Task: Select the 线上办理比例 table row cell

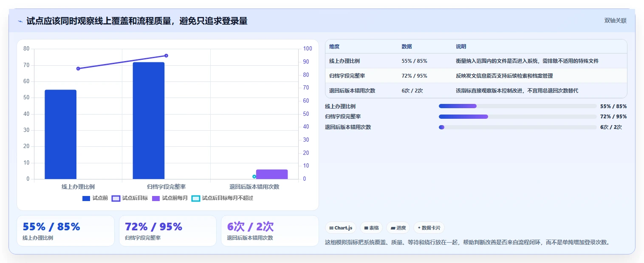Action: (344, 61)
